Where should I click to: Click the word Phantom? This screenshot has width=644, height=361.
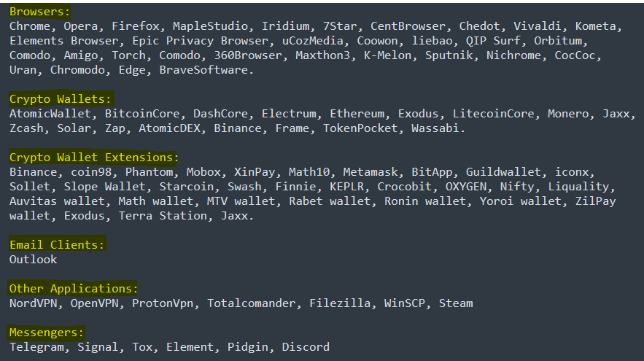click(x=149, y=172)
